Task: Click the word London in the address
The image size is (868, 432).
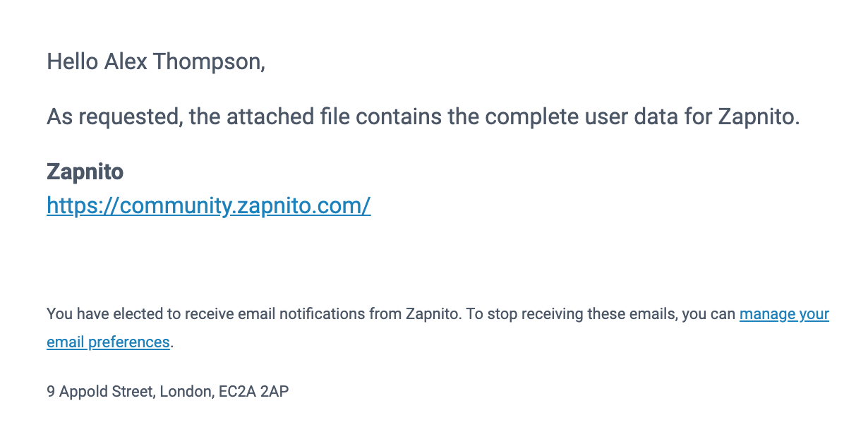Action: (x=186, y=391)
